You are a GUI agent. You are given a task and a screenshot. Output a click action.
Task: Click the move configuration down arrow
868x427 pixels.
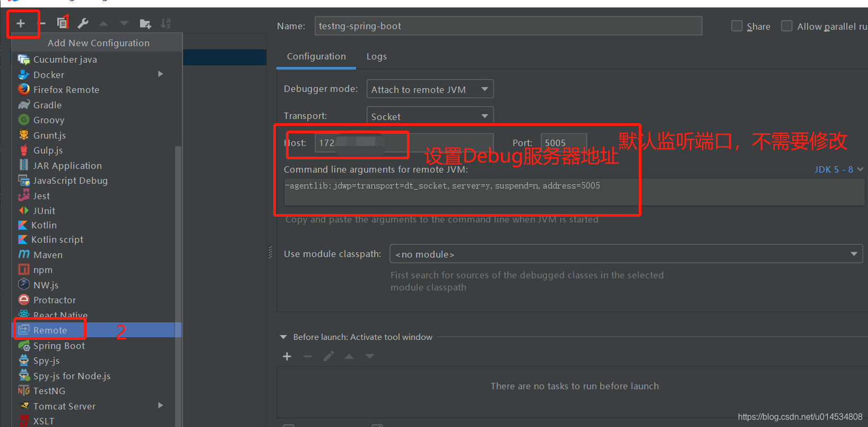(124, 23)
